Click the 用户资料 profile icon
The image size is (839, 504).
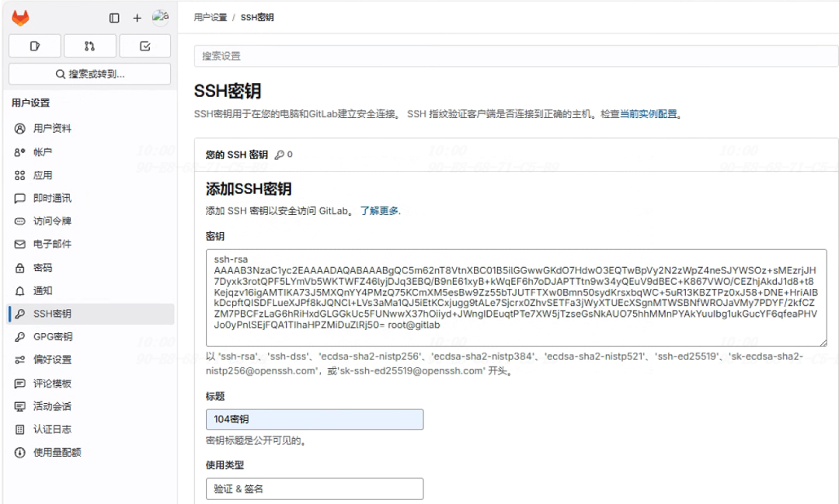click(19, 128)
